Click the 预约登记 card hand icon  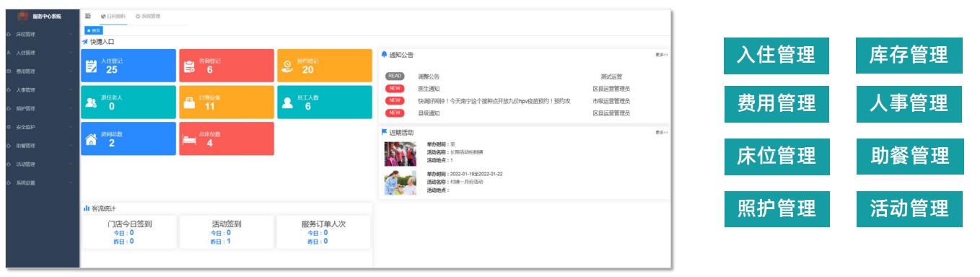pyautogui.click(x=287, y=66)
